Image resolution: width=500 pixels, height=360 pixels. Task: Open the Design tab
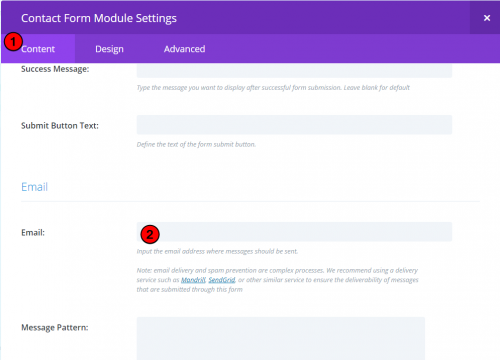(x=109, y=49)
